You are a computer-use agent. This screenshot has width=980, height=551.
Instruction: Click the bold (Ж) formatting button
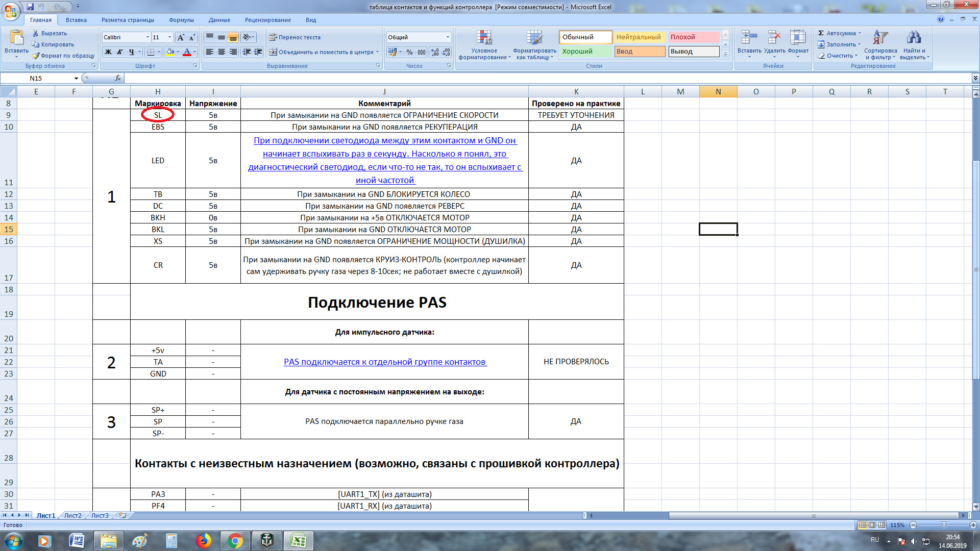click(x=108, y=52)
